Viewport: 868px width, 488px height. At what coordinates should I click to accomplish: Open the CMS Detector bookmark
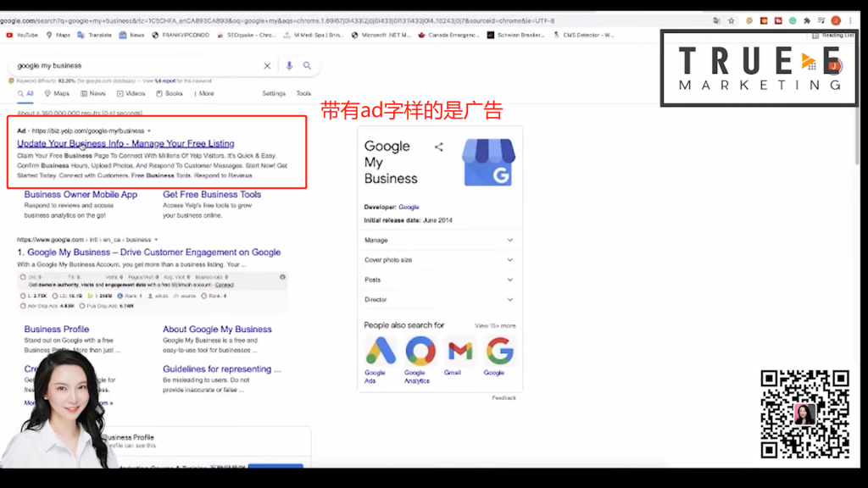(583, 35)
